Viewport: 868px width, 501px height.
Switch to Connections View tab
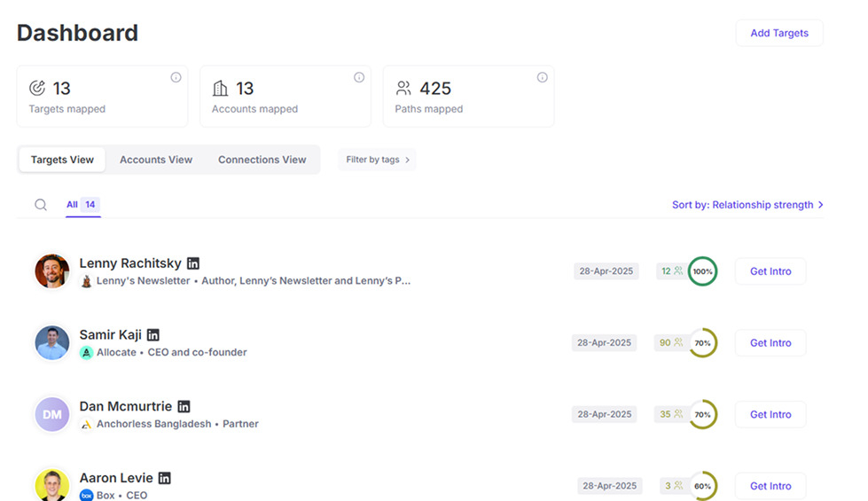pos(262,160)
